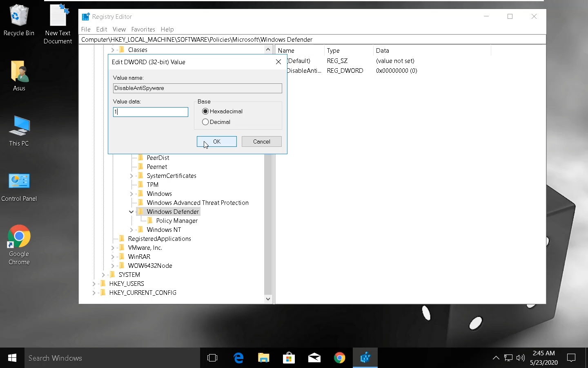
Task: Click the Value name field
Action: click(198, 88)
